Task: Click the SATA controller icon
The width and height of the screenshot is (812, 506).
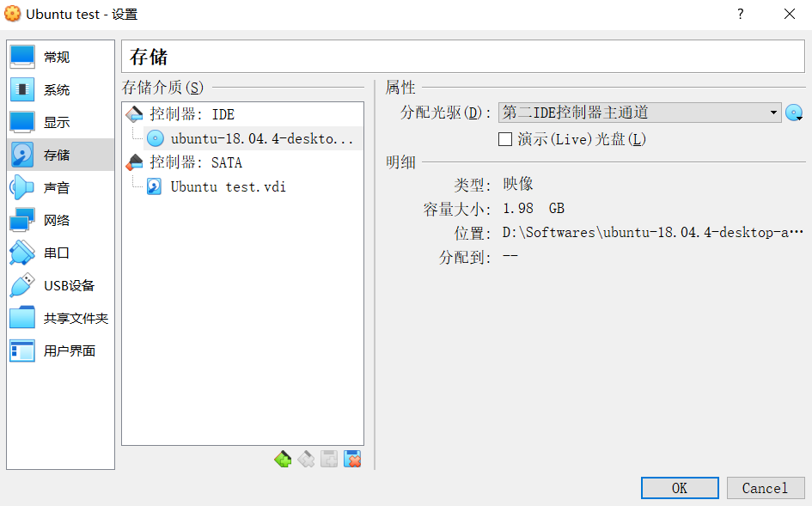Action: coord(134,162)
